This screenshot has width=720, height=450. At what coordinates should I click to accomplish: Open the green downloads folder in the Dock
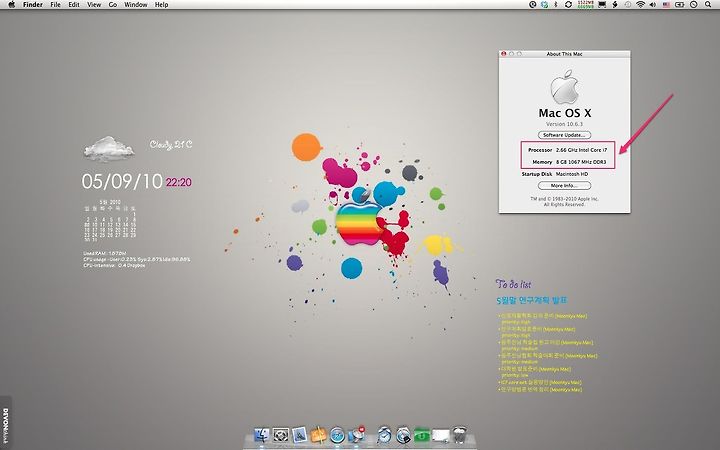pos(422,435)
